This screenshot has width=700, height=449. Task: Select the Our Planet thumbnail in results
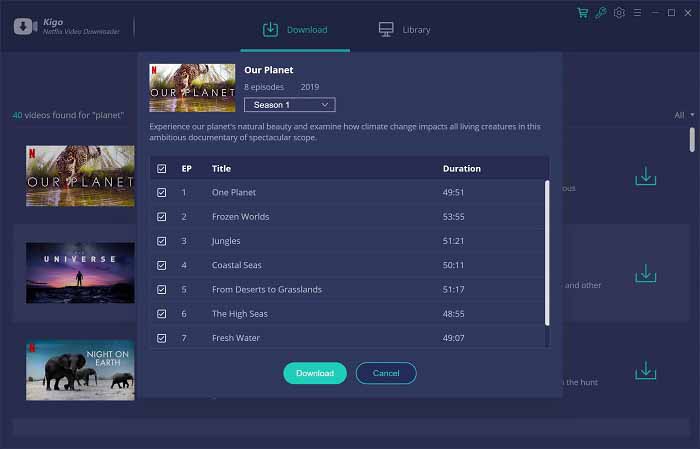click(x=80, y=176)
